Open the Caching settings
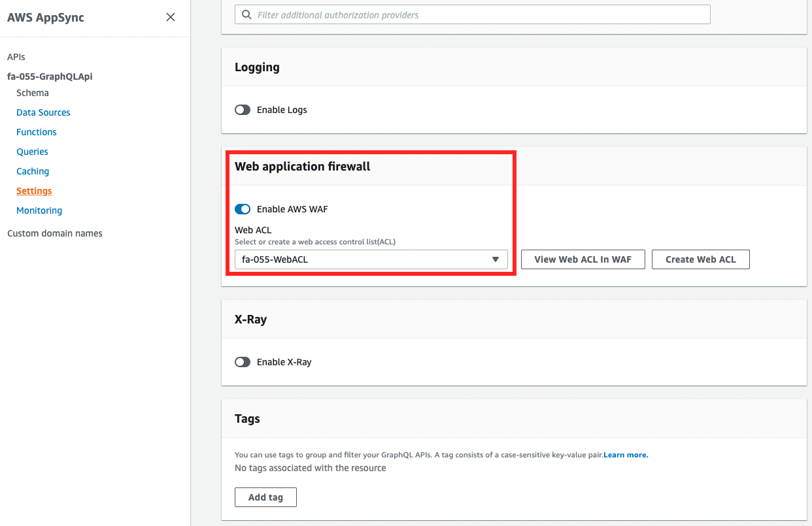The height and width of the screenshot is (526, 812). (x=33, y=171)
